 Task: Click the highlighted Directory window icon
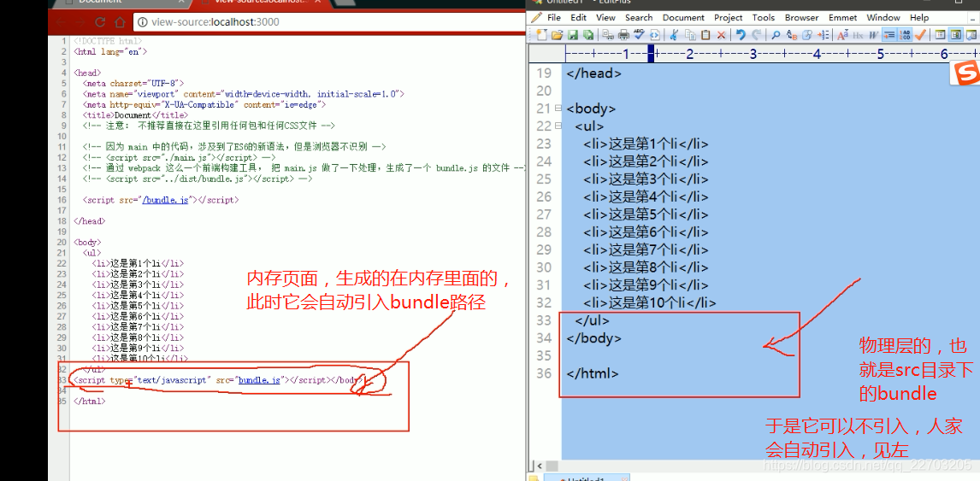click(956, 35)
